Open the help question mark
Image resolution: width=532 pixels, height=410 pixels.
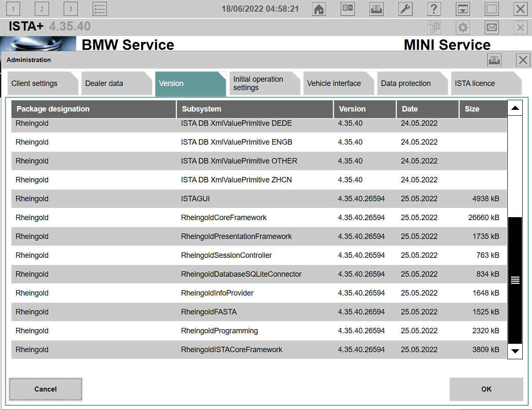[x=434, y=9]
